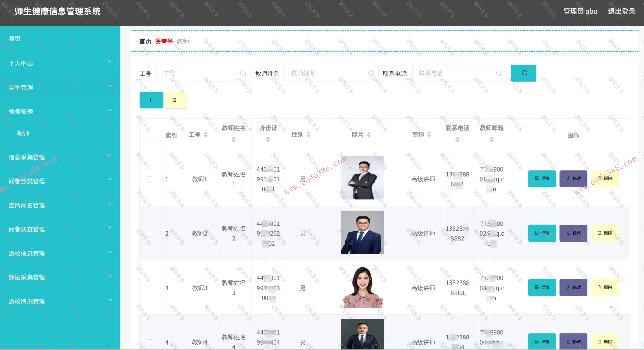This screenshot has width=644, height=350.
Task: Click 修改 edit button for 教师1
Action: click(x=574, y=179)
